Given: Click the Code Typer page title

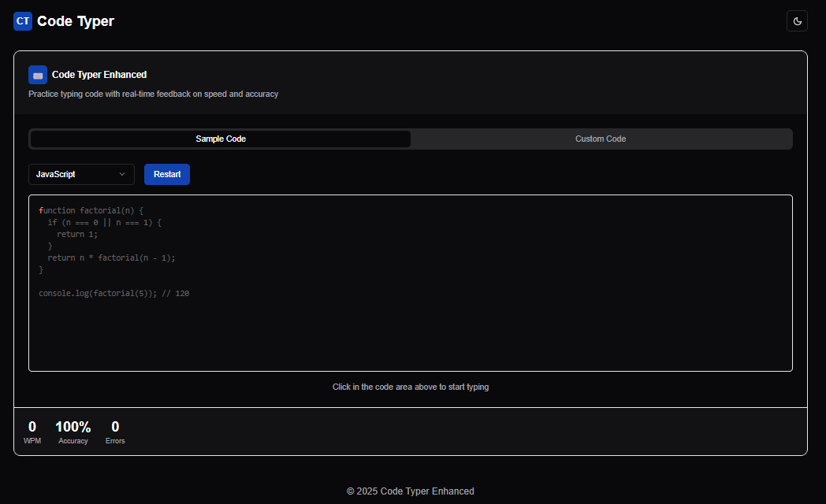Looking at the screenshot, I should click(76, 21).
